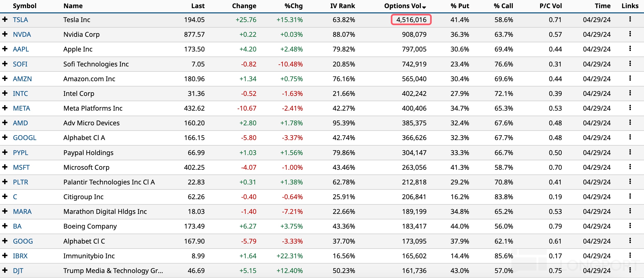Expand the PLTR row details

(x=5, y=182)
